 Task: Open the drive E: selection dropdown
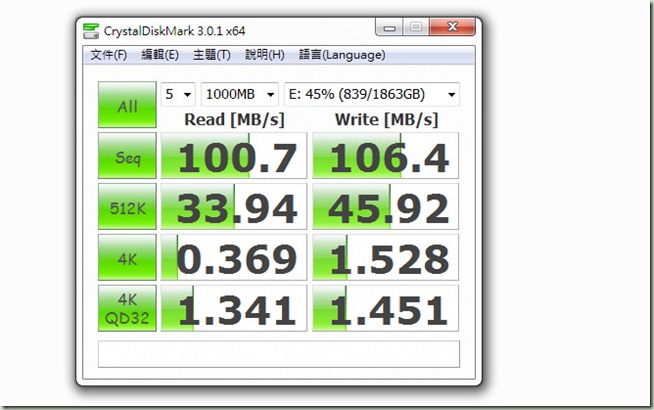(372, 94)
